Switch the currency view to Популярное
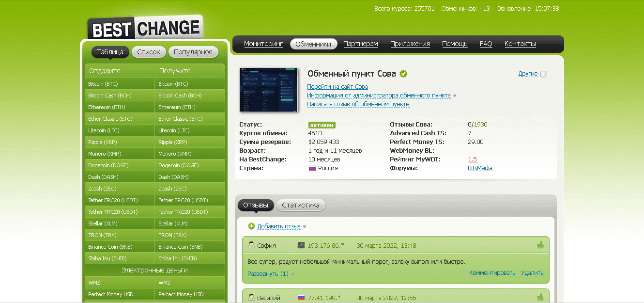 pyautogui.click(x=193, y=52)
